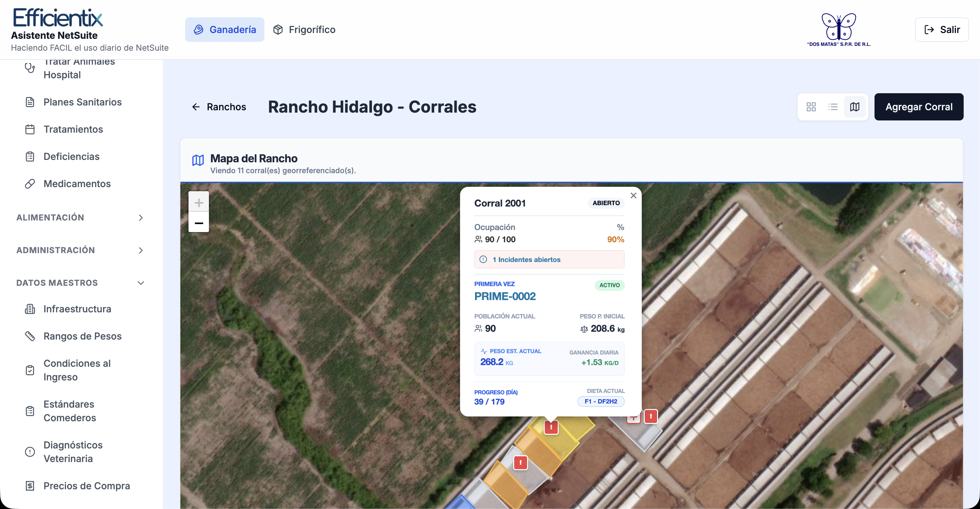
Task: Click the Agregar Corral button
Action: [x=919, y=107]
